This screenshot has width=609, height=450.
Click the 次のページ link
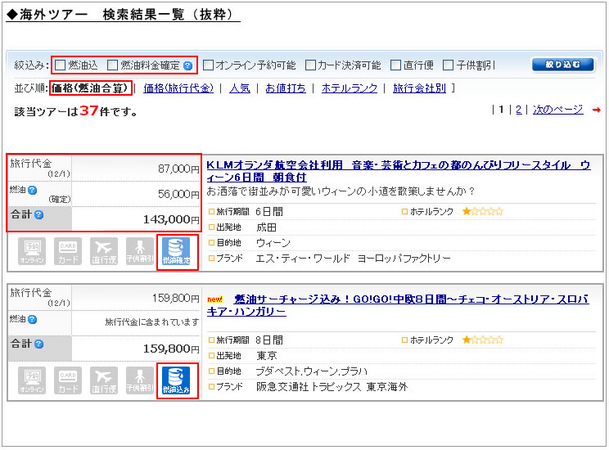[x=558, y=110]
